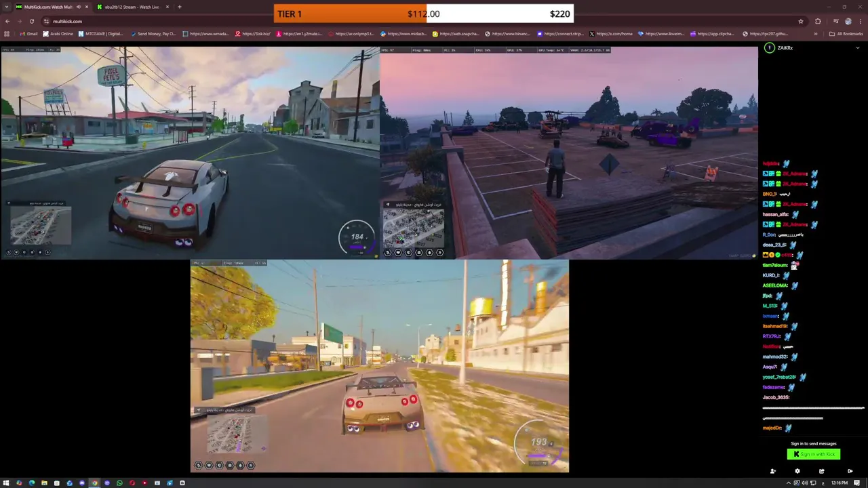Show hidden system tray icons
This screenshot has height=488, width=868.
point(789,483)
